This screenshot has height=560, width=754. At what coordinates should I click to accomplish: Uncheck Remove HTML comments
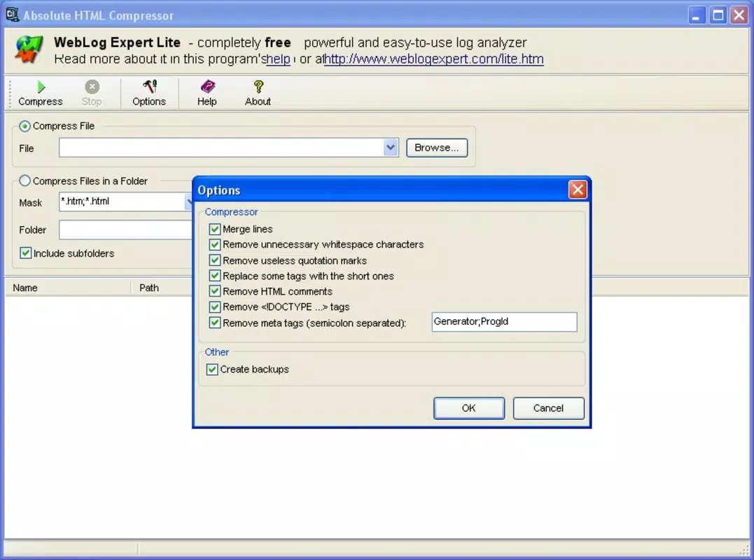tap(214, 290)
